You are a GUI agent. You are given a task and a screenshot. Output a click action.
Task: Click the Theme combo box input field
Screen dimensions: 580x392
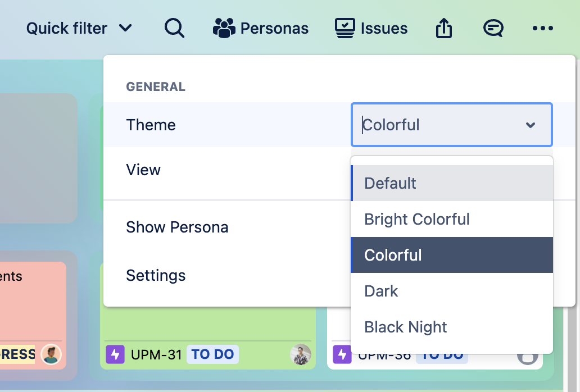point(438,125)
